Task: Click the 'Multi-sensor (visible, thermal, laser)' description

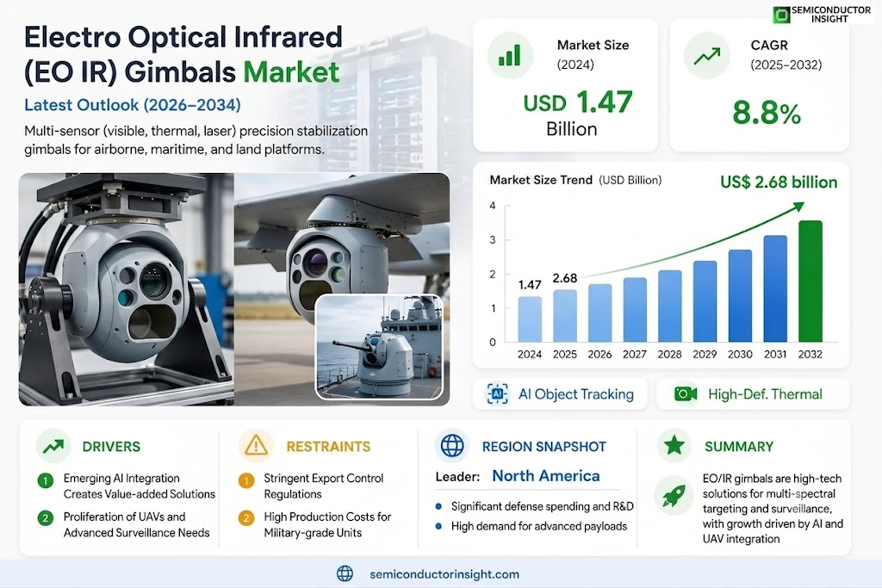Action: [x=196, y=140]
